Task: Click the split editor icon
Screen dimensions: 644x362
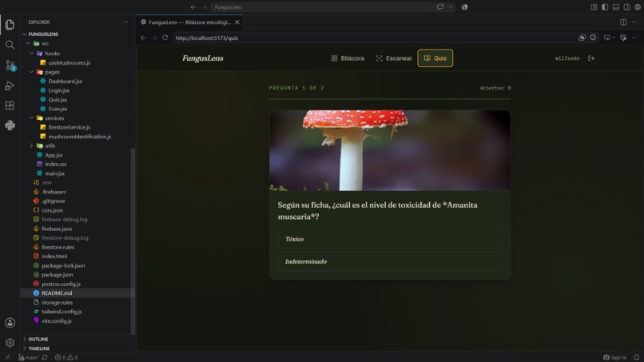Action: (x=623, y=22)
